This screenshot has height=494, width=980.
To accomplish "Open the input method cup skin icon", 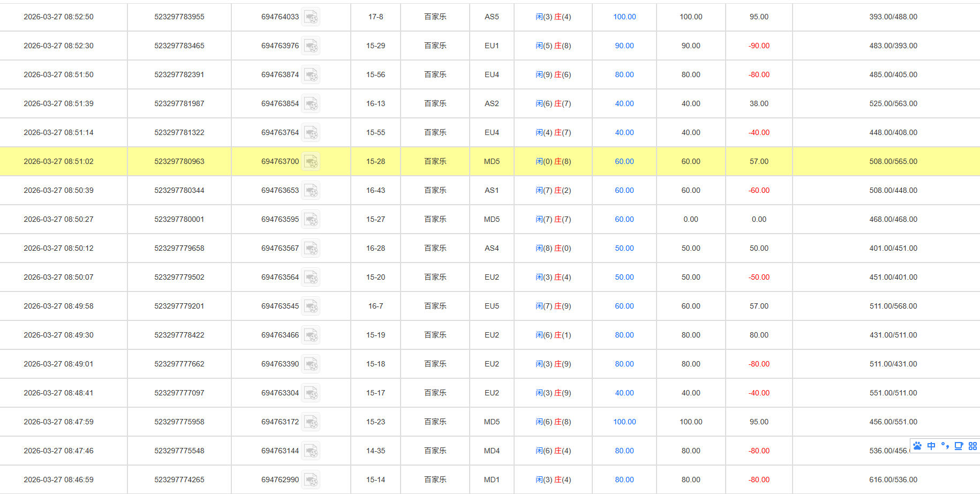I will [x=959, y=446].
